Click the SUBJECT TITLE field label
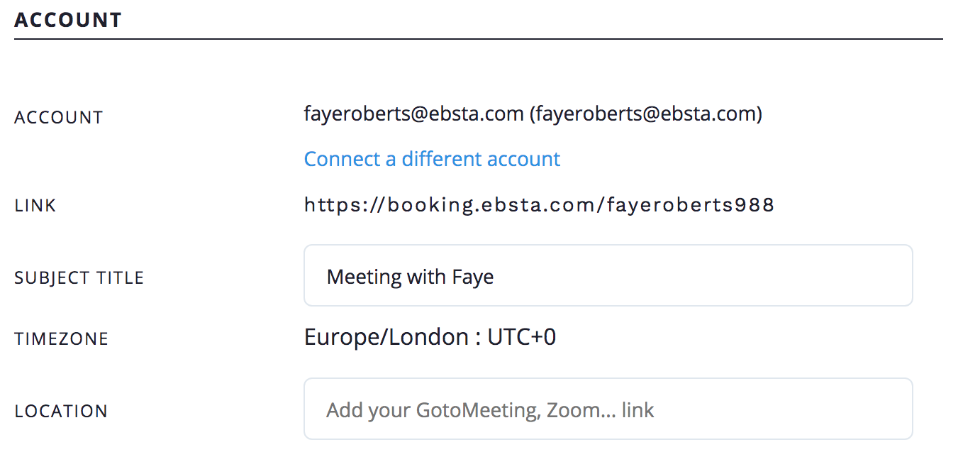Viewport: 980px width, 474px height. click(79, 278)
